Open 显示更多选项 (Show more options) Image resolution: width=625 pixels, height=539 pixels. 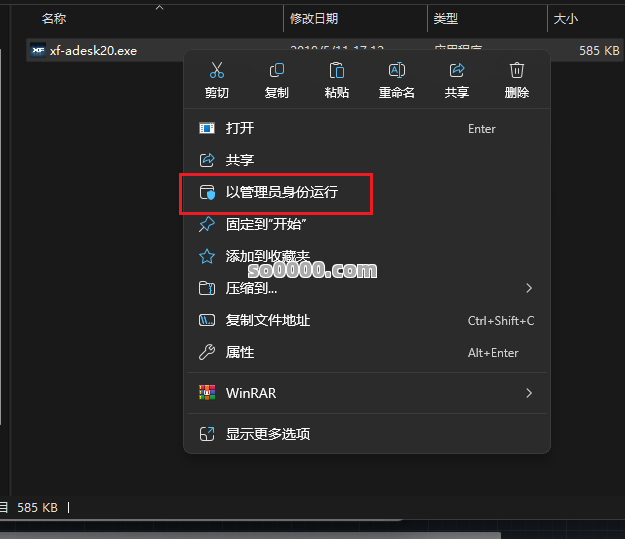coord(267,434)
